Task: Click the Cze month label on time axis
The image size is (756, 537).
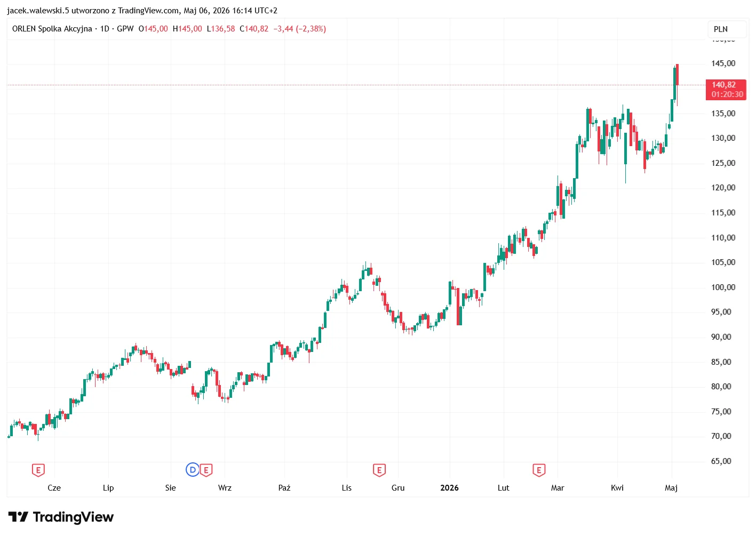Action: coord(54,488)
